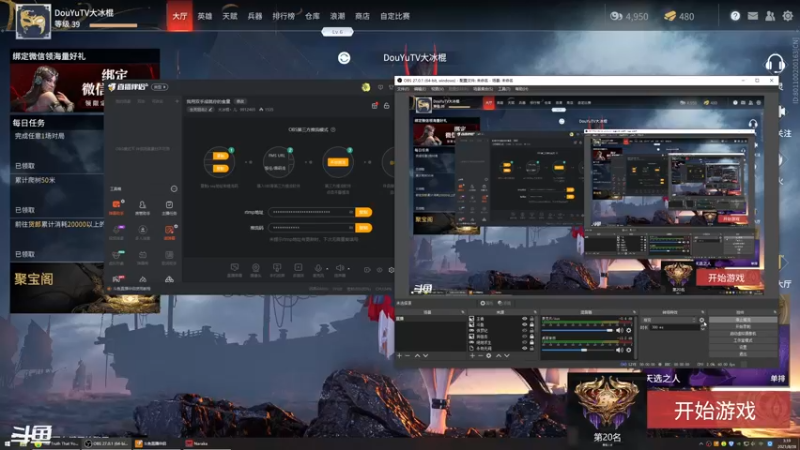This screenshot has width=800, height=450.
Task: Move selected source down in OBS
Action: [507, 356]
